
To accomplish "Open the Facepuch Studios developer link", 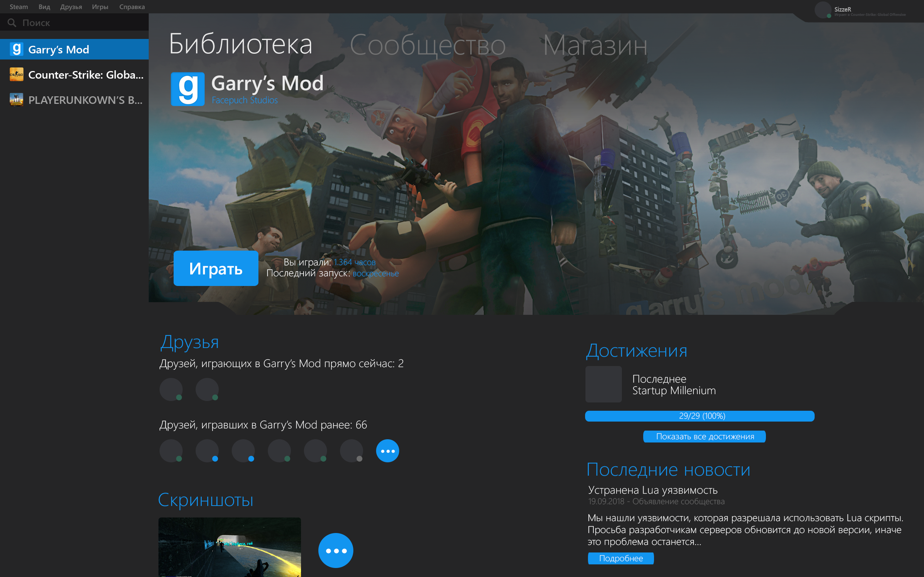I will point(245,100).
